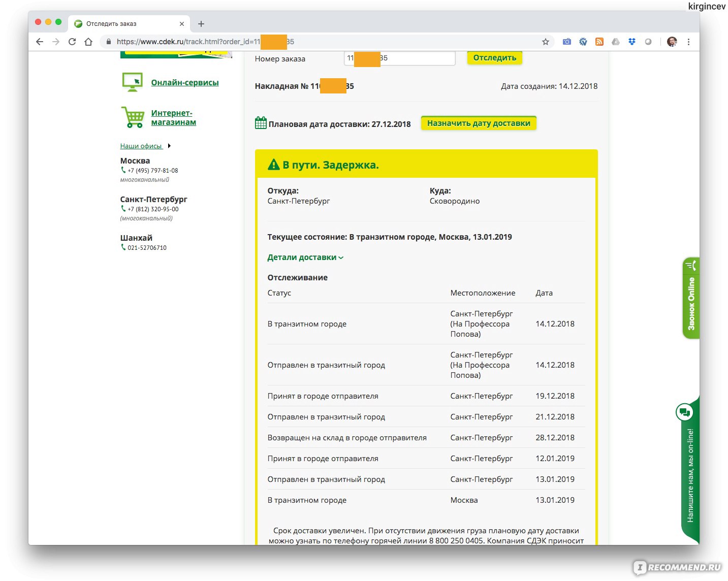Reload the CDEK tracking page

point(72,42)
